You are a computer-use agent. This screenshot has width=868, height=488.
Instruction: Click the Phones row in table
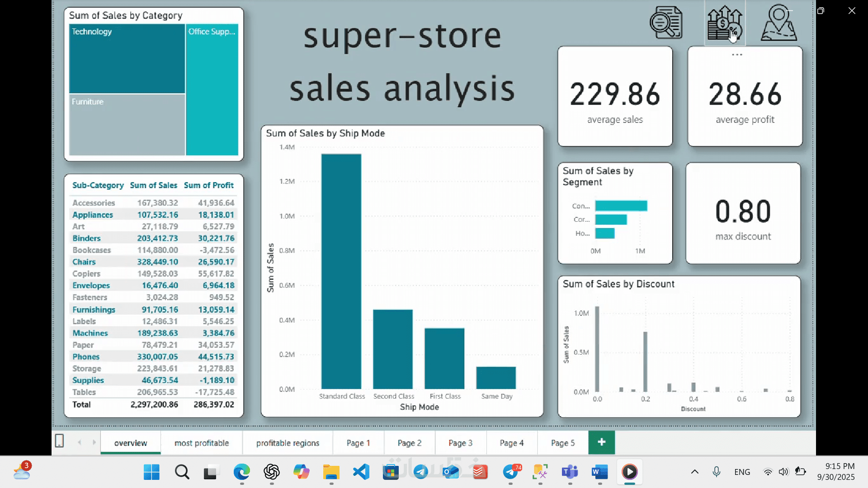tap(86, 357)
